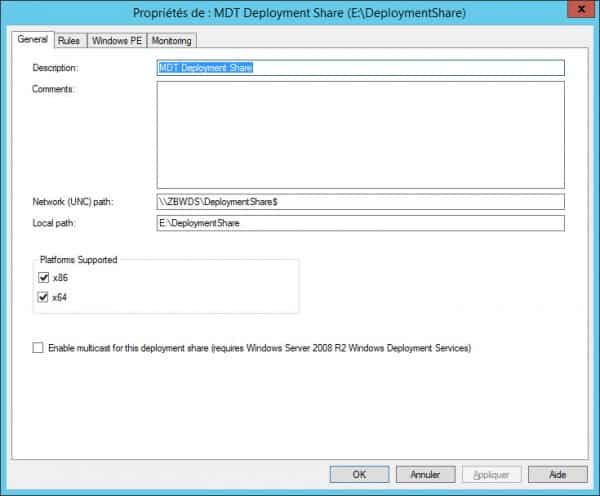Click the Network (UNC) path label
The width and height of the screenshot is (600, 496).
(x=73, y=202)
